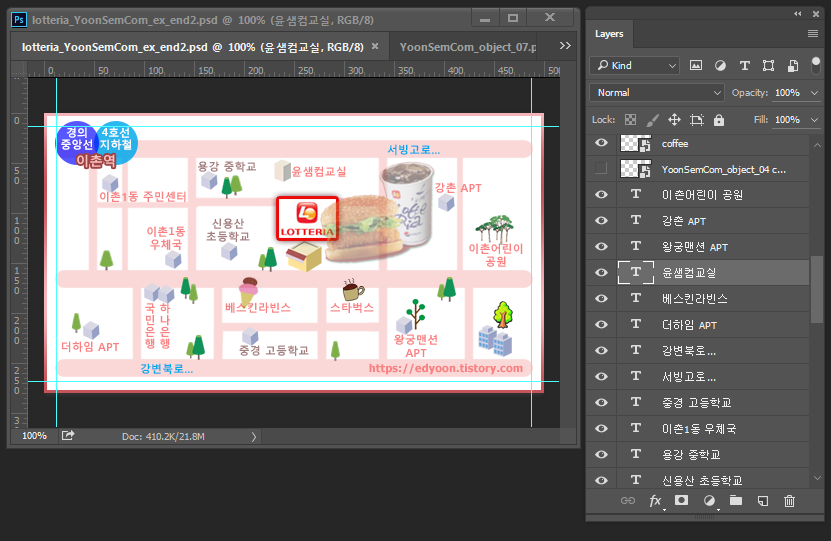
Task: Open the status bar info arrow menu
Action: coord(253,436)
